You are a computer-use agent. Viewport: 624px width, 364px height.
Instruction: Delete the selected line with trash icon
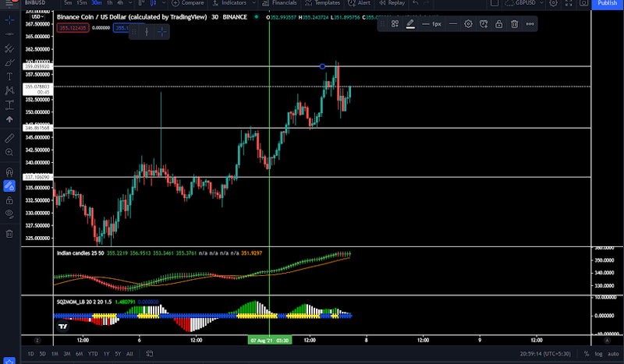[515, 24]
